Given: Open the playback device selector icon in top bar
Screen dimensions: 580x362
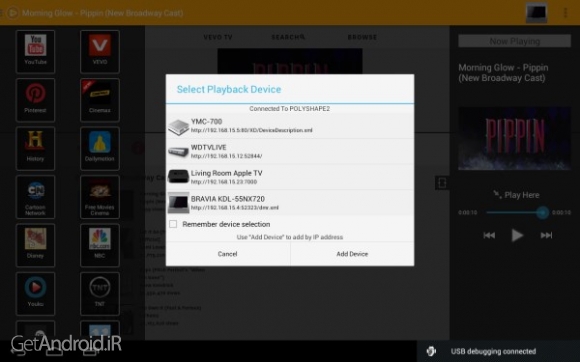Looking at the screenshot, I should pos(536,13).
